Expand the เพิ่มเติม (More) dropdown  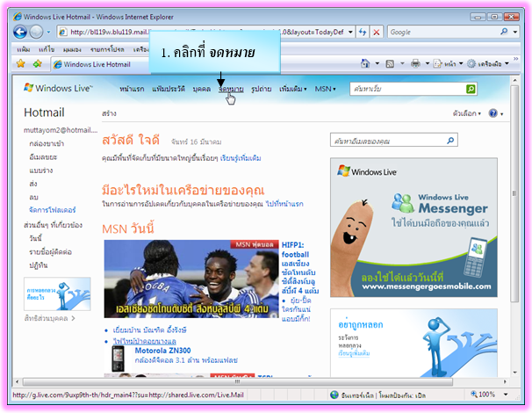[x=293, y=89]
